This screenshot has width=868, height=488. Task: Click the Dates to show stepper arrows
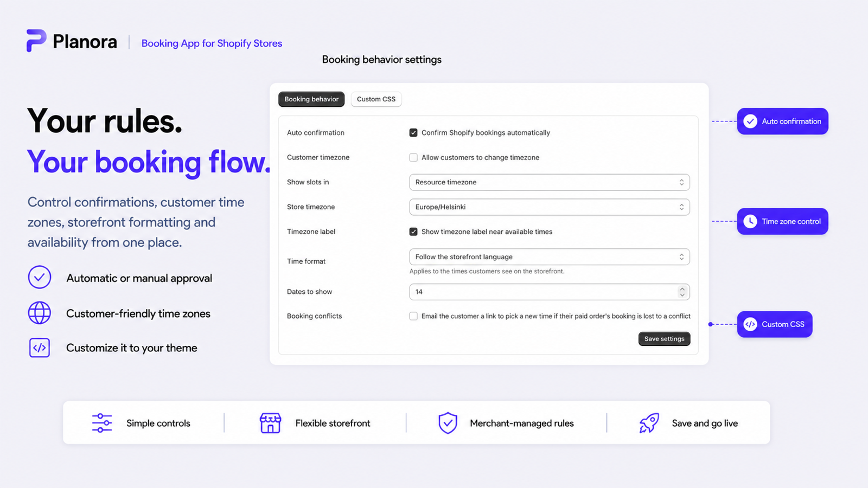click(x=682, y=292)
